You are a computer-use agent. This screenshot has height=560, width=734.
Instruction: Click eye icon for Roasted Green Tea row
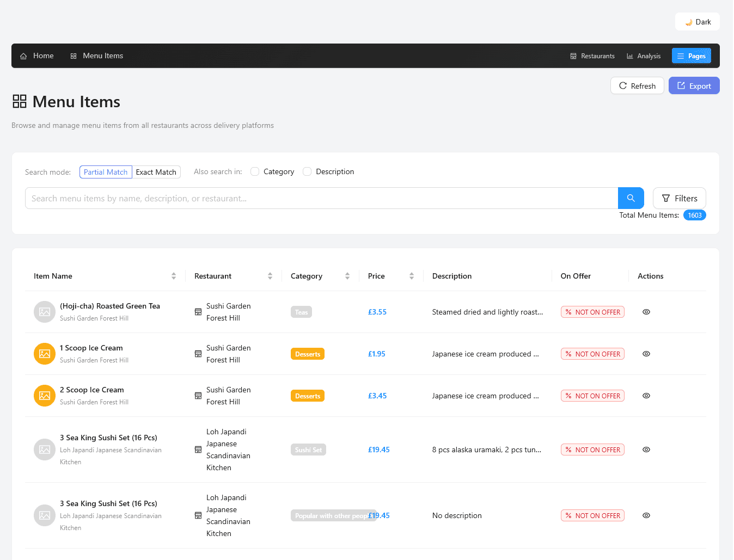pos(646,312)
